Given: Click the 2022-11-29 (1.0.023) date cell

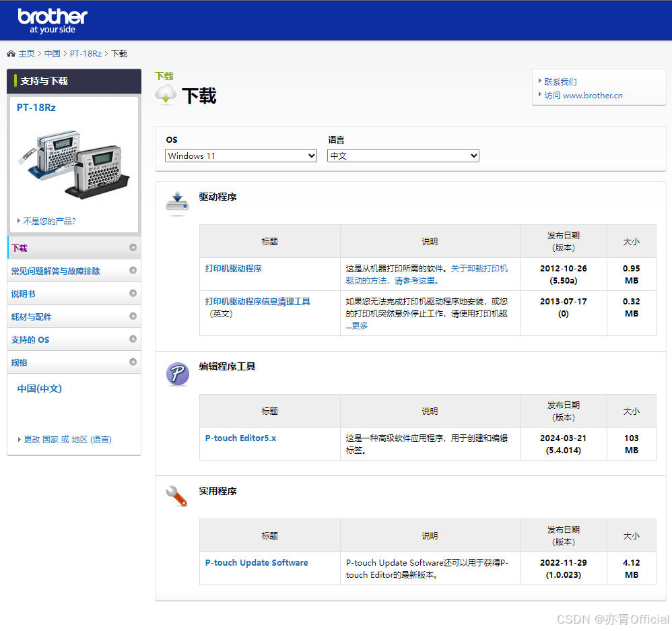Looking at the screenshot, I should click(563, 569).
